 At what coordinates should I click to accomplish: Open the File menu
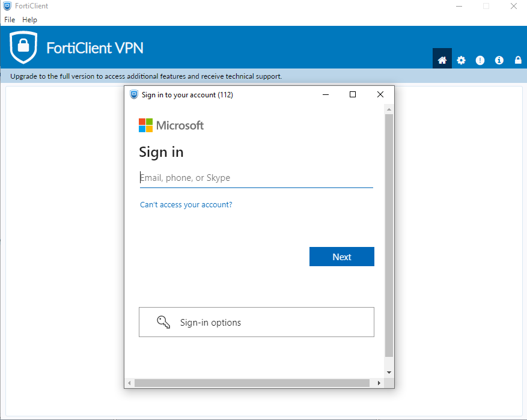click(10, 19)
